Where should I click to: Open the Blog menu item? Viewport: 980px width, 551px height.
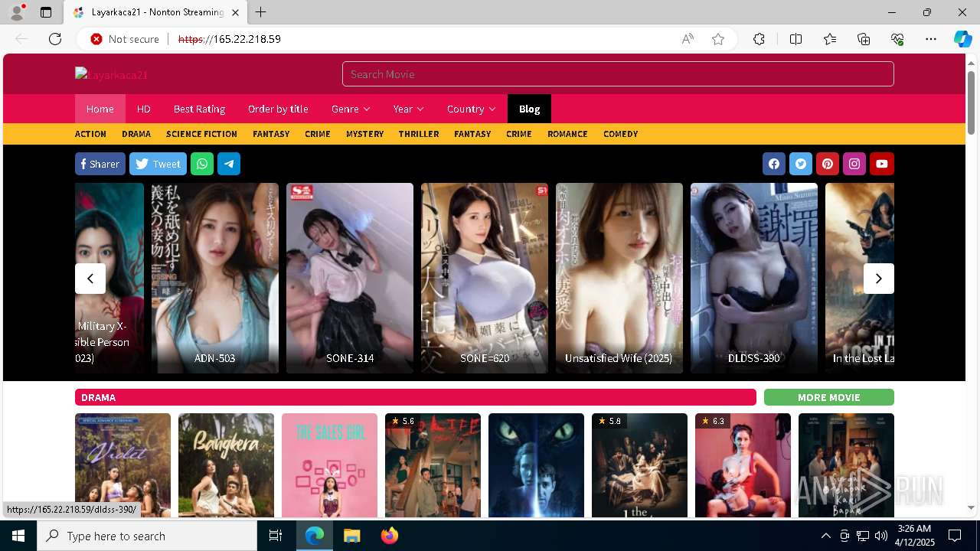tap(529, 109)
